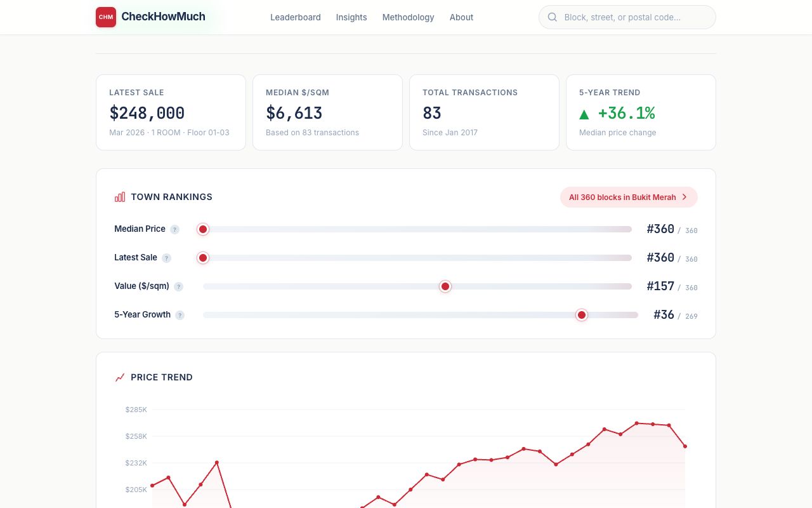The image size is (812, 508).
Task: Click the Latest Sale $248,000 card
Action: coord(171,112)
